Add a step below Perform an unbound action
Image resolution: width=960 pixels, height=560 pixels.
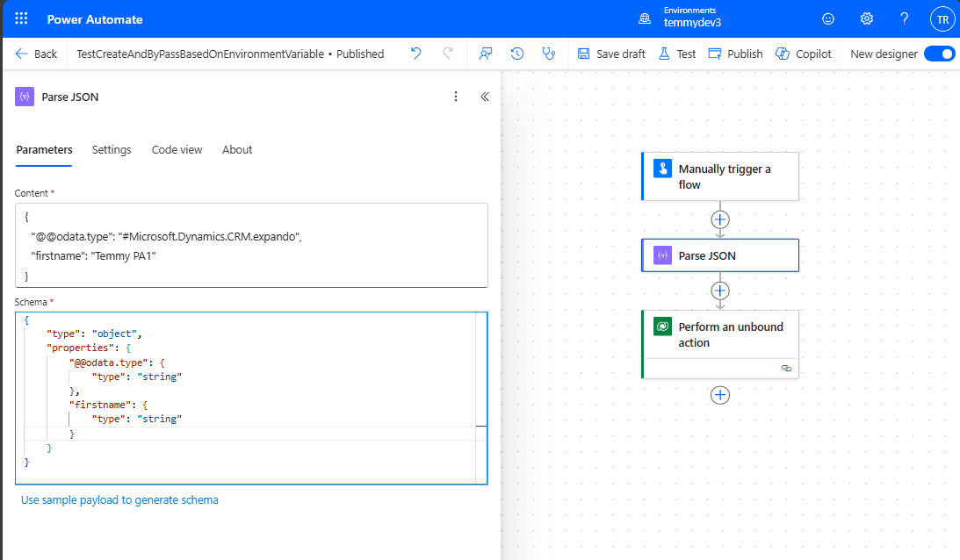[720, 395]
